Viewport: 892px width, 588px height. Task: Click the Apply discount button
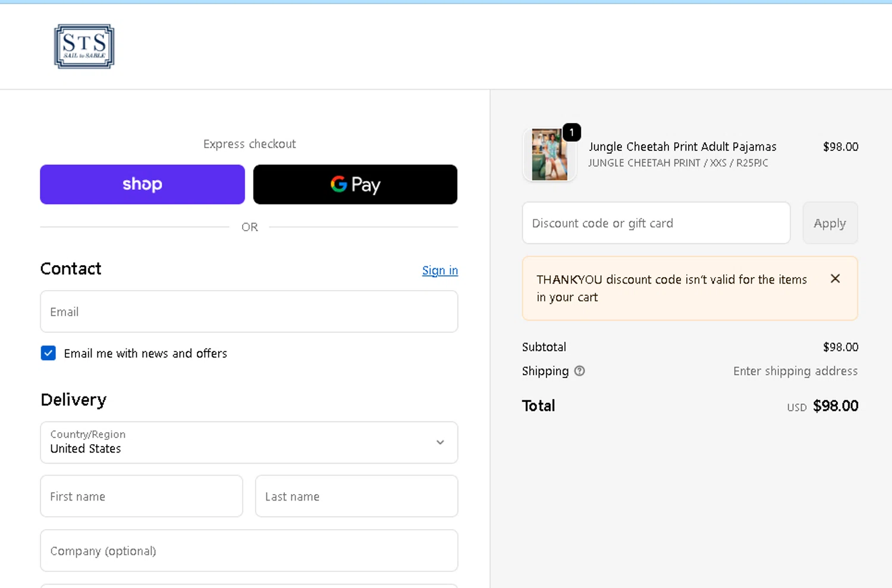pos(830,223)
